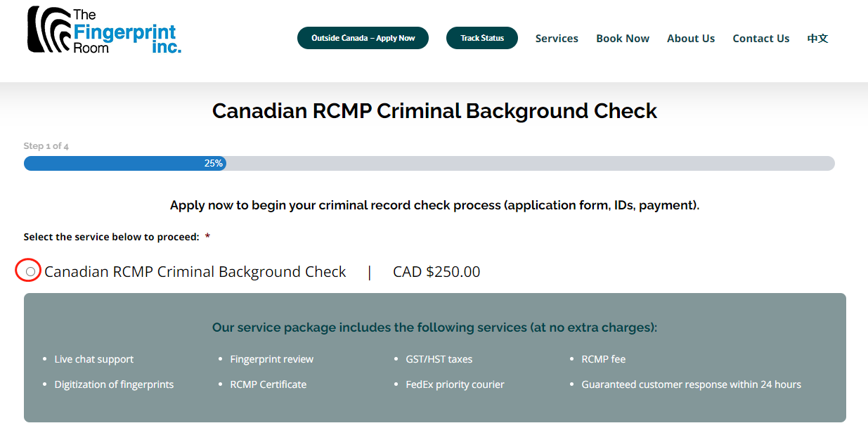Click "Live chat support" list item
The image size is (868, 435).
pos(94,359)
